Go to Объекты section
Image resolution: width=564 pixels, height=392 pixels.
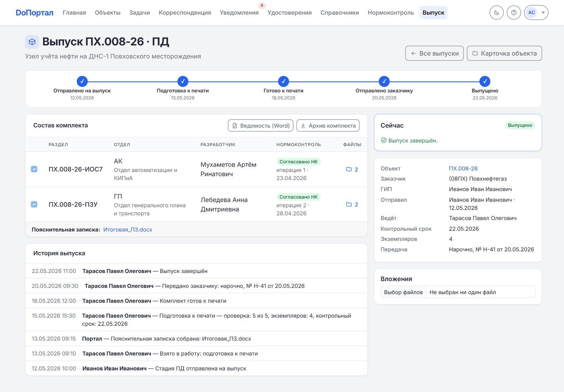pos(108,13)
